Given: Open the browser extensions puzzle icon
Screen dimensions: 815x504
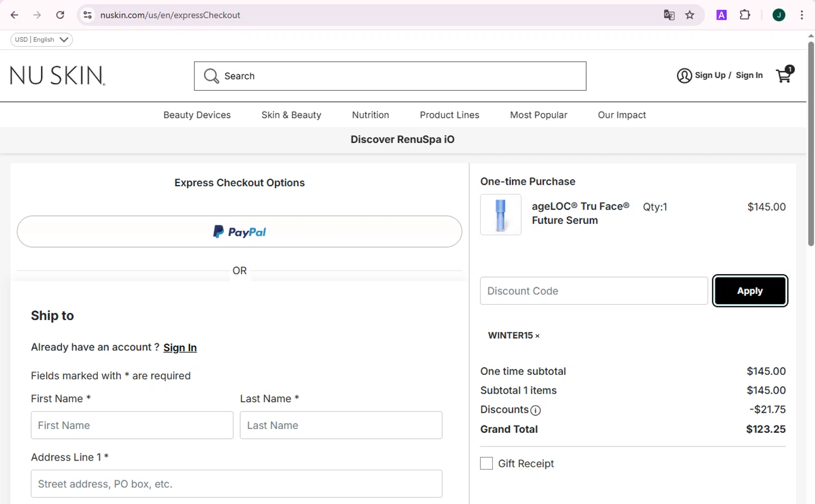Looking at the screenshot, I should (745, 15).
